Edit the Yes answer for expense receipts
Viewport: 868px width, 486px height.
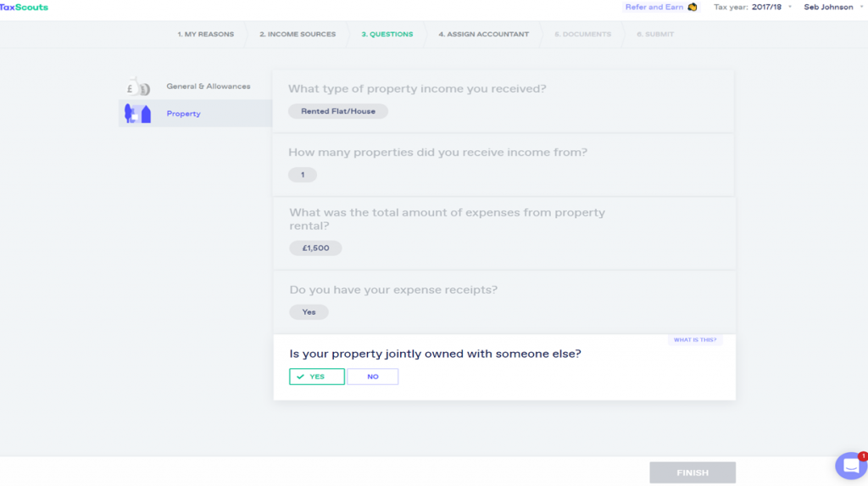(x=309, y=312)
